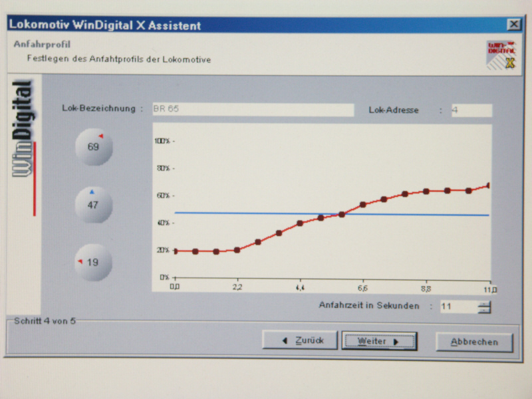Click the "Anfahrprofil" heading
This screenshot has width=532, height=399.
tap(42, 45)
